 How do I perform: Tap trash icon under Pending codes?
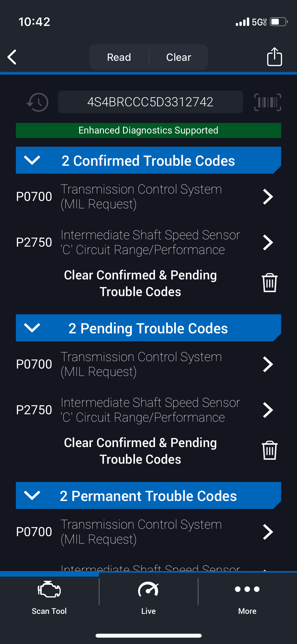269,450
